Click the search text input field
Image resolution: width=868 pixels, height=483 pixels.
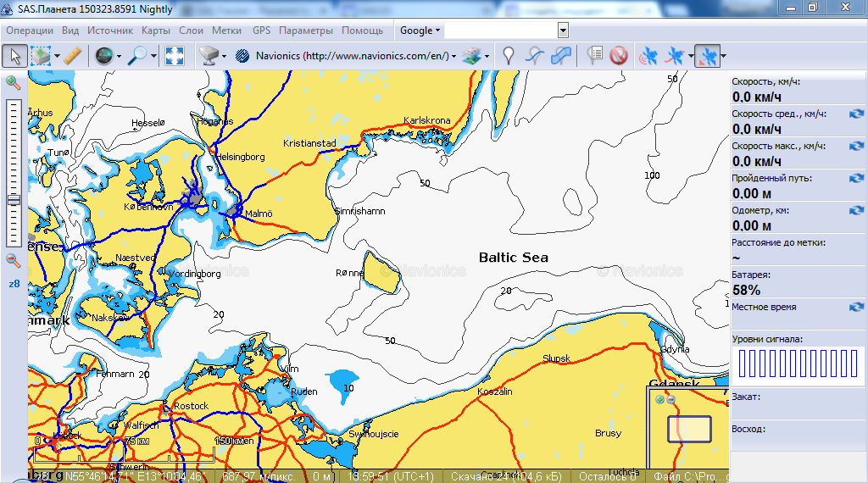coord(500,31)
